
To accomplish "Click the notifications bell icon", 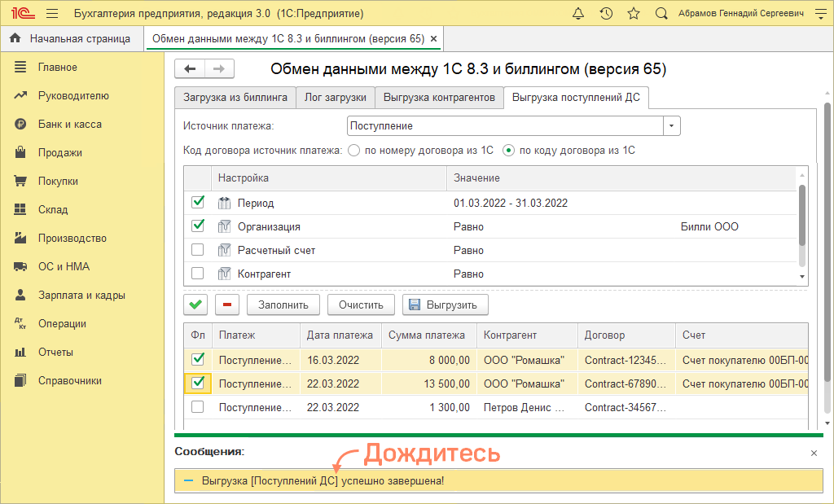I will (578, 14).
